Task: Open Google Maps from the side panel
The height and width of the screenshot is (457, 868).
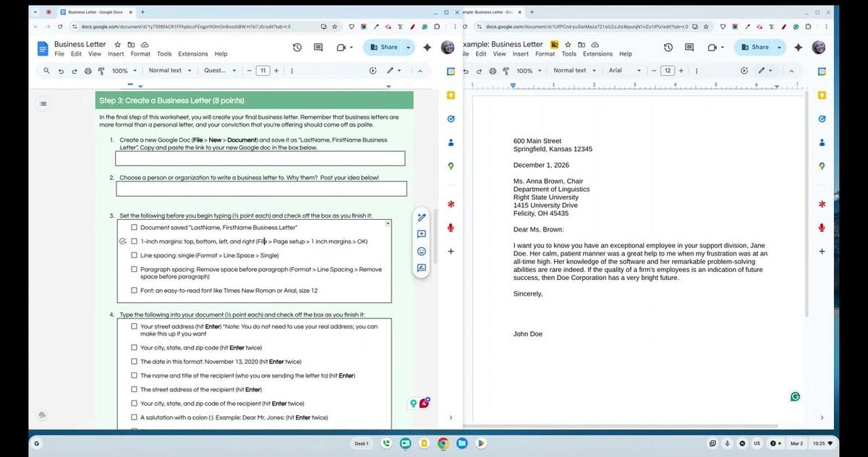Action: [451, 166]
